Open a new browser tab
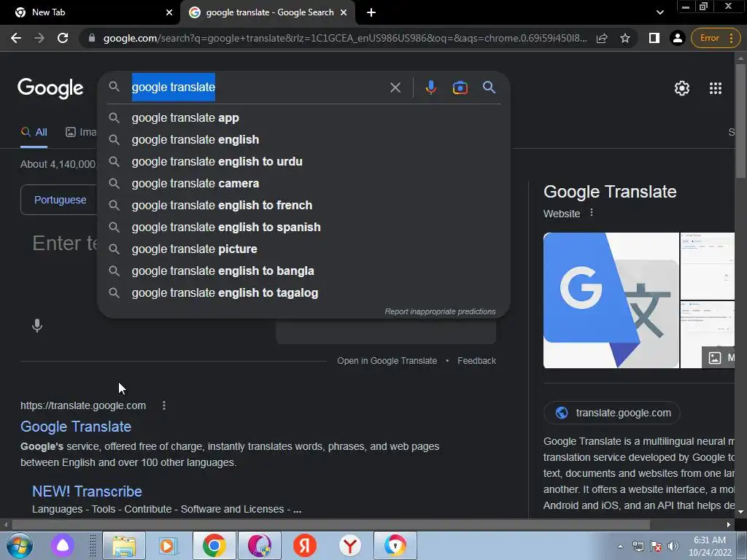The image size is (747, 560). coord(371,13)
